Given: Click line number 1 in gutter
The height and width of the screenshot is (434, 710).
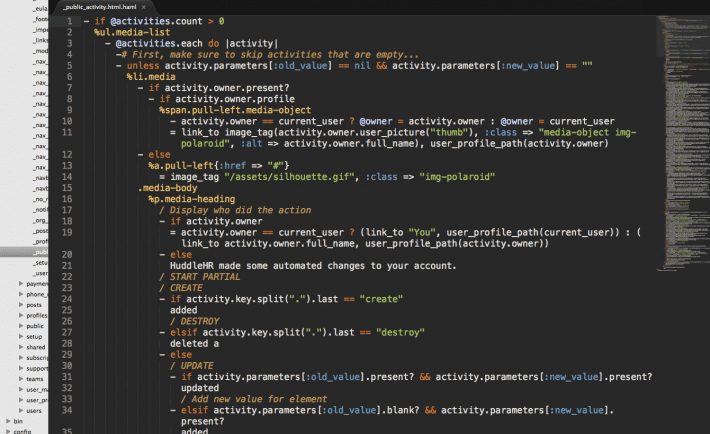Looking at the screenshot, I should (x=68, y=20).
